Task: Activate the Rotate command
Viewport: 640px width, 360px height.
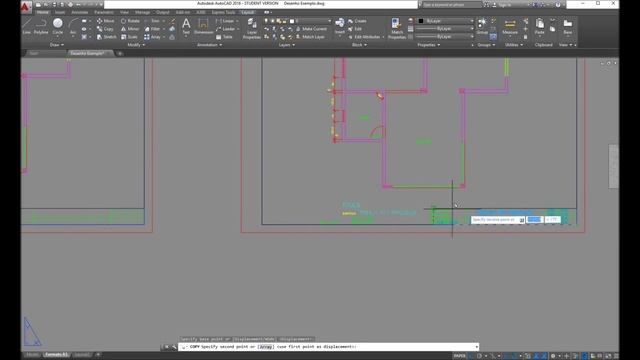Action: (x=130, y=21)
